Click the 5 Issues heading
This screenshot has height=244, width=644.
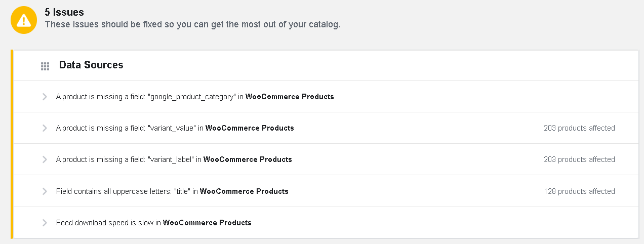coord(64,13)
